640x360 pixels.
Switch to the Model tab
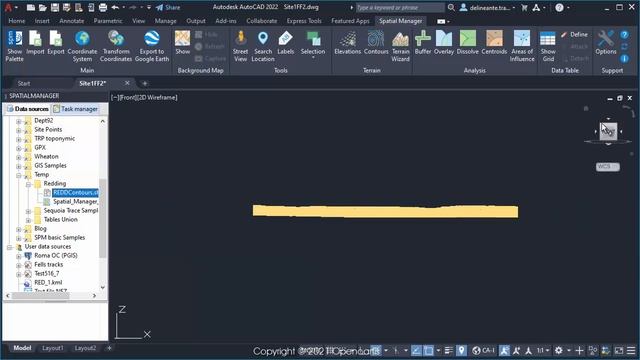(x=22, y=348)
